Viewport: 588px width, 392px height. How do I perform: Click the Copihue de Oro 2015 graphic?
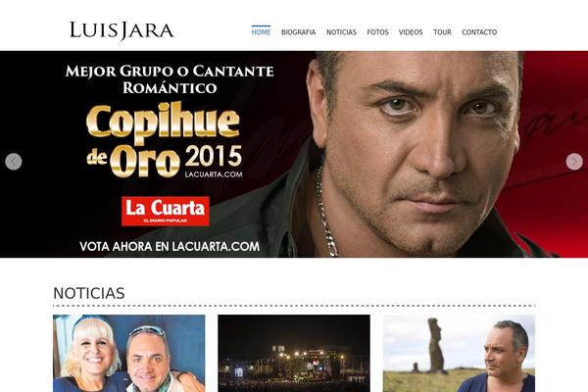(x=165, y=139)
